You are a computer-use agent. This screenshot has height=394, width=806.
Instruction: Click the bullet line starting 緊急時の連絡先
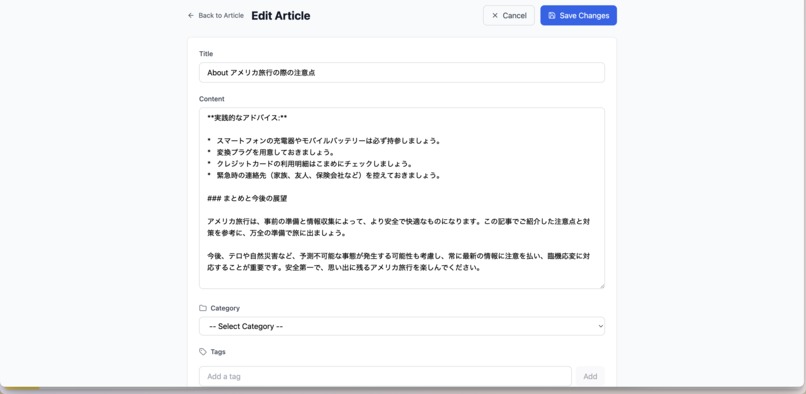tap(324, 175)
